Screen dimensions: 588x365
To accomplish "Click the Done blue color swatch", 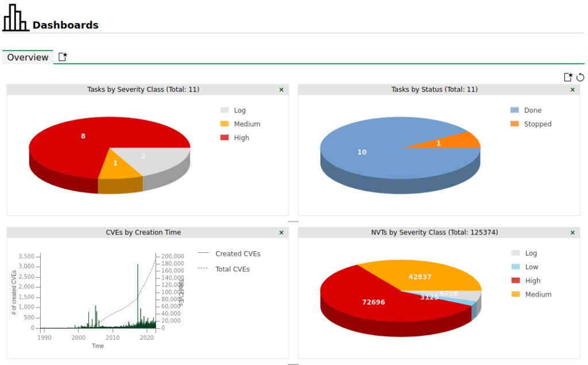I will click(514, 110).
